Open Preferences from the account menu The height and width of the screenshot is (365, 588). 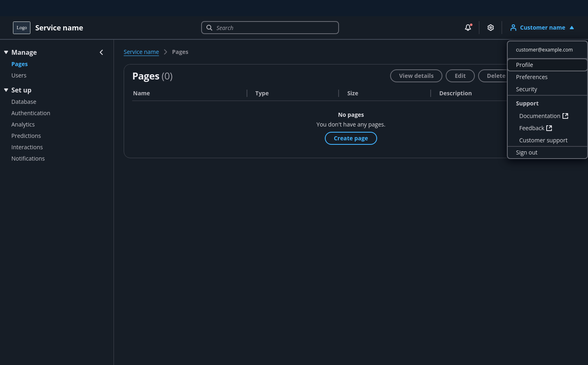tap(532, 77)
